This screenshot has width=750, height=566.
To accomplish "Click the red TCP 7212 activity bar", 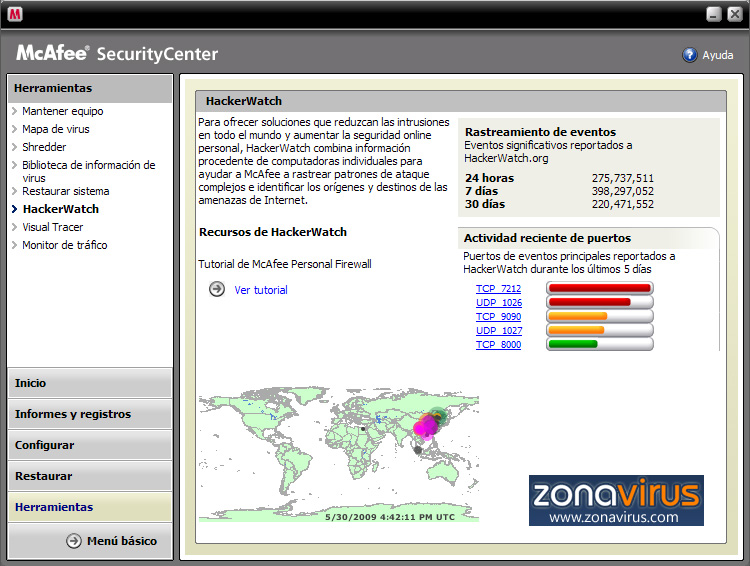I will click(x=599, y=288).
